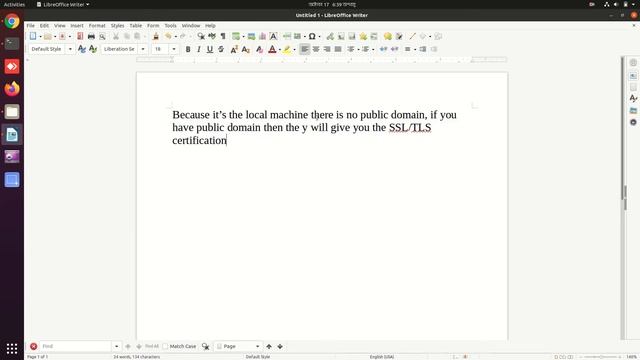640x360 pixels.
Task: Print the document with the printer icon
Action: 91,36
